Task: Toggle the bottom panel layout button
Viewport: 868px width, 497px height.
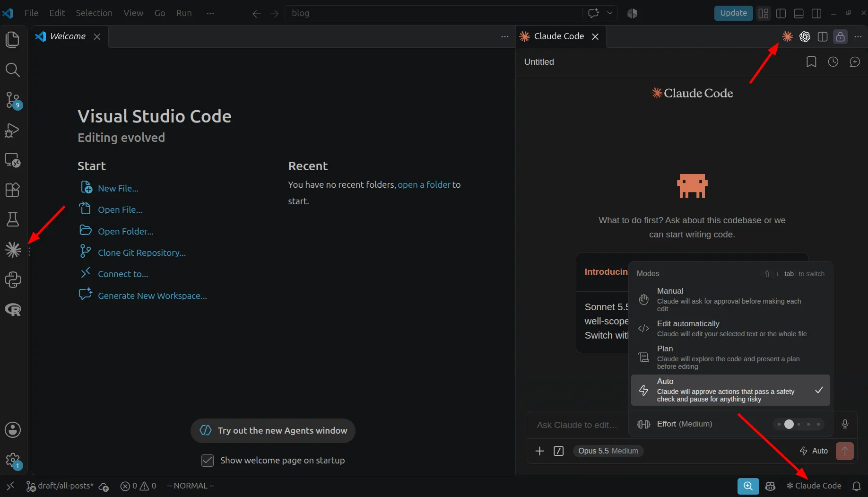Action: pyautogui.click(x=799, y=13)
